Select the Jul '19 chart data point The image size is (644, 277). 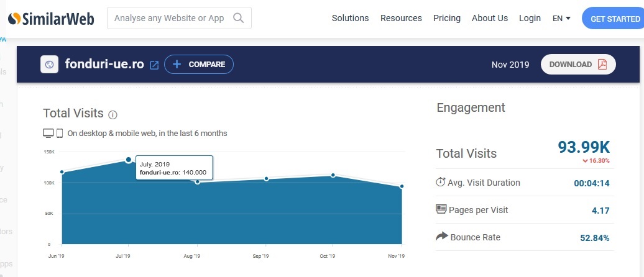[129, 160]
